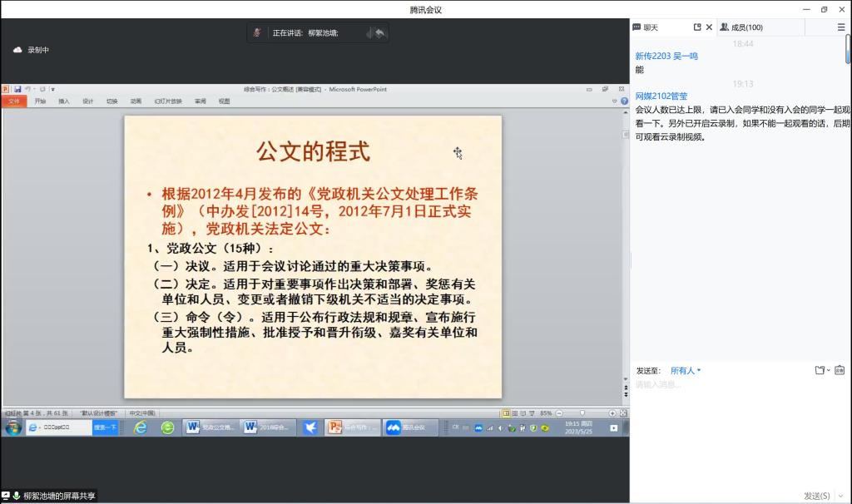
Task: Click the Windows Start orb in shared screen
Action: coord(13,427)
